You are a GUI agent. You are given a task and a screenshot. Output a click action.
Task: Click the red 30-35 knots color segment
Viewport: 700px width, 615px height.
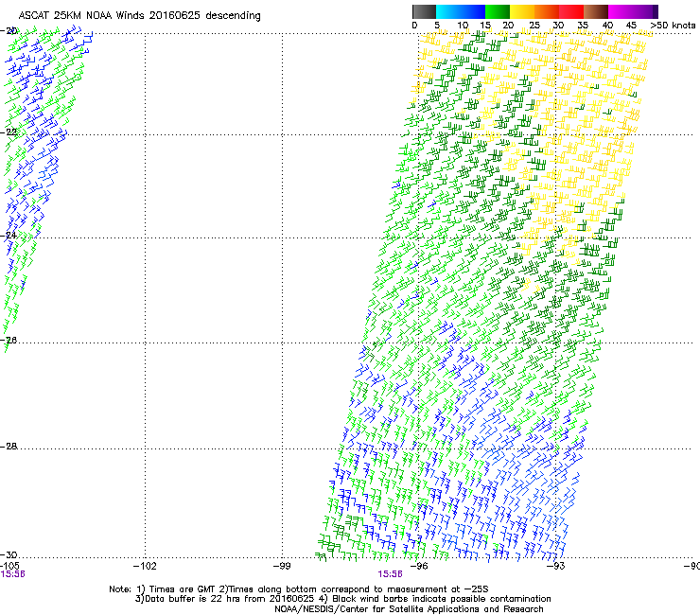click(x=571, y=11)
